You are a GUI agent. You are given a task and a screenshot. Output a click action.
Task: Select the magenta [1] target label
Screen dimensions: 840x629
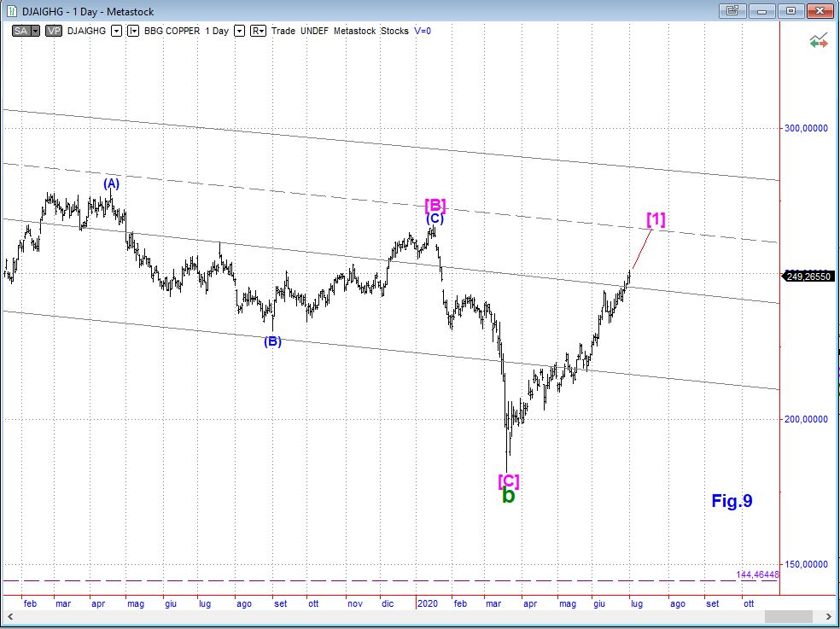point(656,219)
